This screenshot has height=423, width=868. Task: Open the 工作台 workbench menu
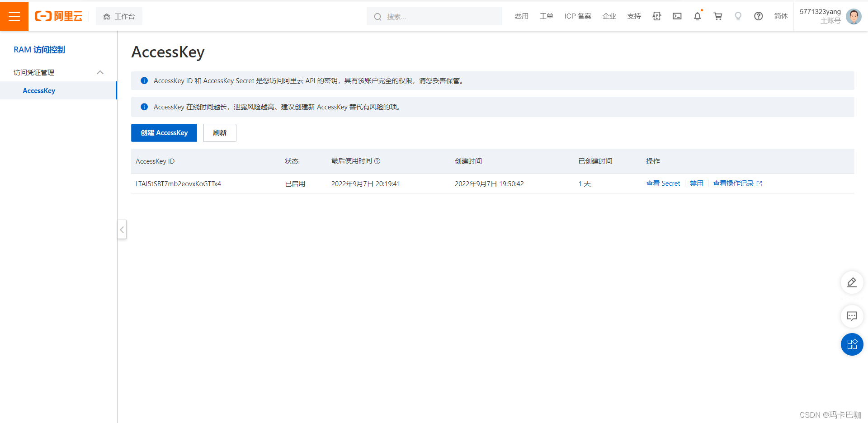tap(119, 16)
